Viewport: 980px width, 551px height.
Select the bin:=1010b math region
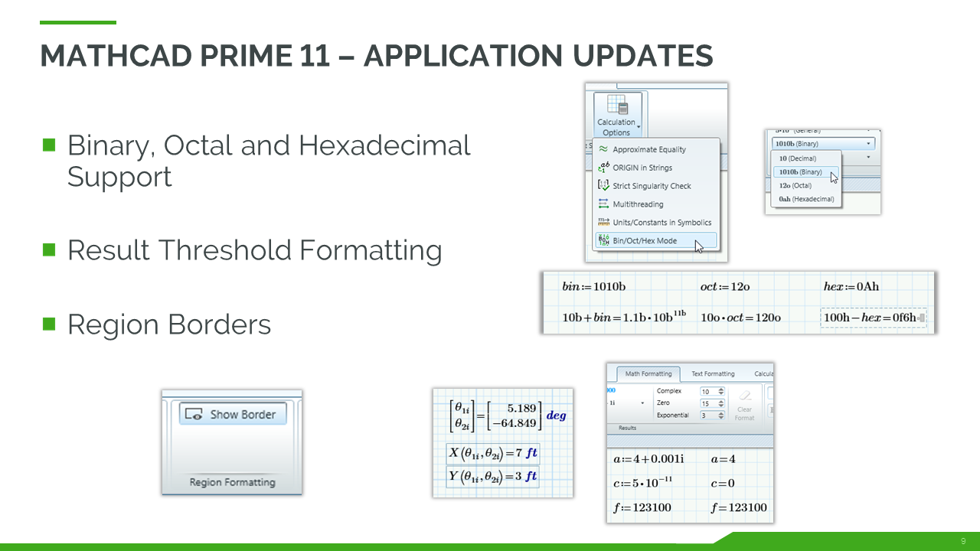(594, 286)
